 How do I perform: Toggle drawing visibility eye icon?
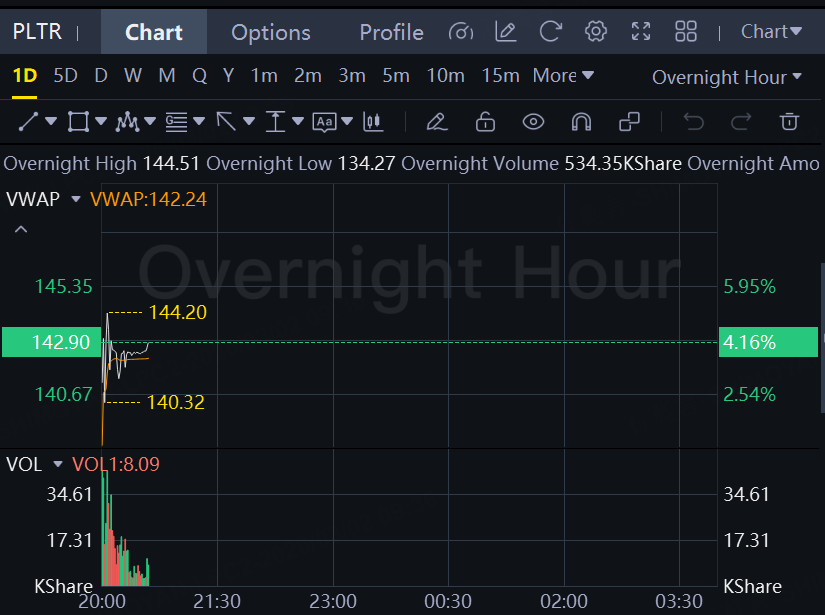click(x=533, y=122)
